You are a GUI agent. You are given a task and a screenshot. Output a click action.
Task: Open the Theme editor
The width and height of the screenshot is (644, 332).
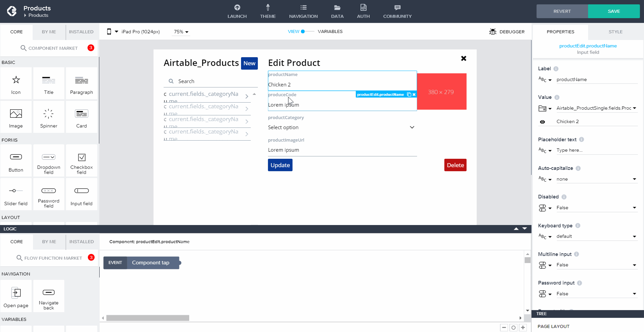(x=268, y=11)
